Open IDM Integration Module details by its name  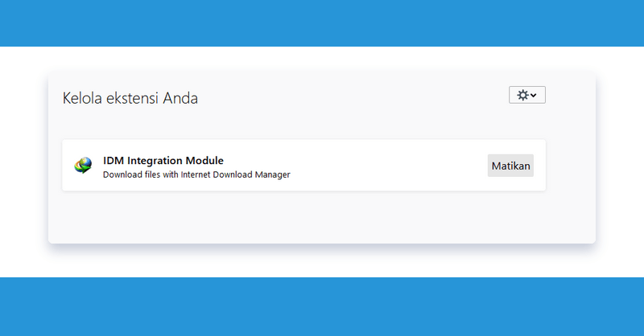163,161
